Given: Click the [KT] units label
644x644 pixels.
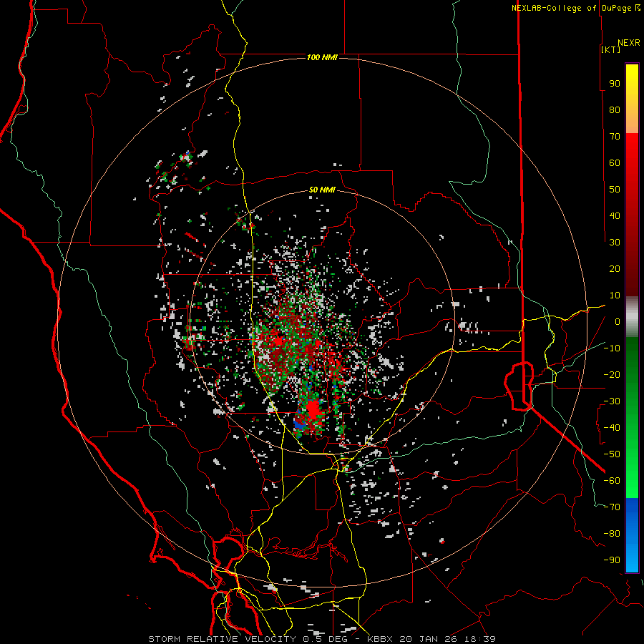Looking at the screenshot, I should (x=611, y=49).
